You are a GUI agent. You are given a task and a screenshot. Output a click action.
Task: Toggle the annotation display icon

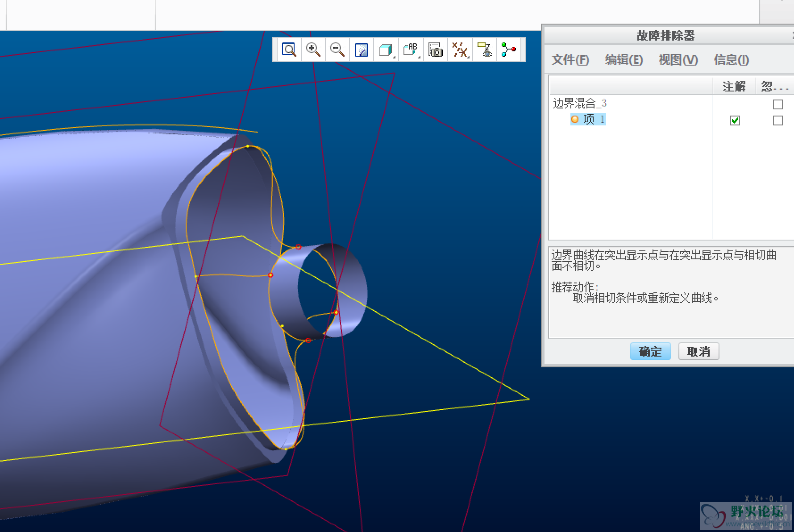[484, 50]
